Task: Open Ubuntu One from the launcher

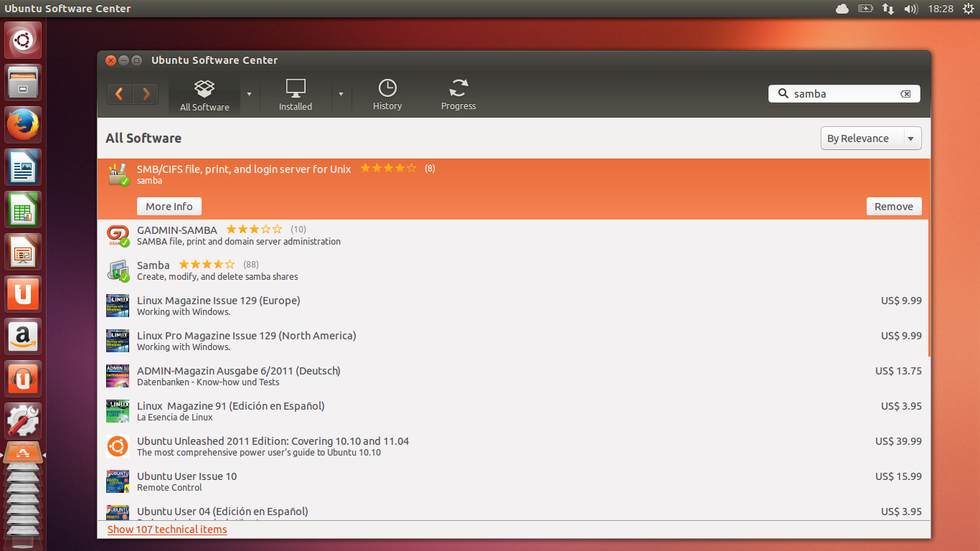Action: point(23,294)
